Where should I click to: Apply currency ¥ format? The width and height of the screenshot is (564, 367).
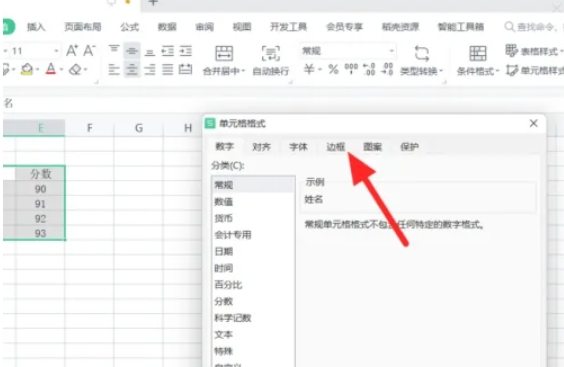(309, 69)
